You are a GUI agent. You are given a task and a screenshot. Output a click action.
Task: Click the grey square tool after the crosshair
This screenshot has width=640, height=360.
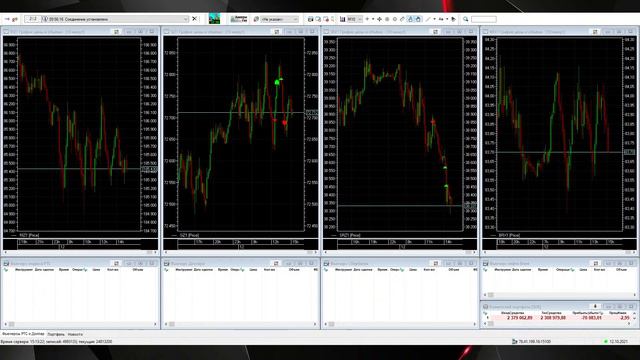click(x=387, y=19)
